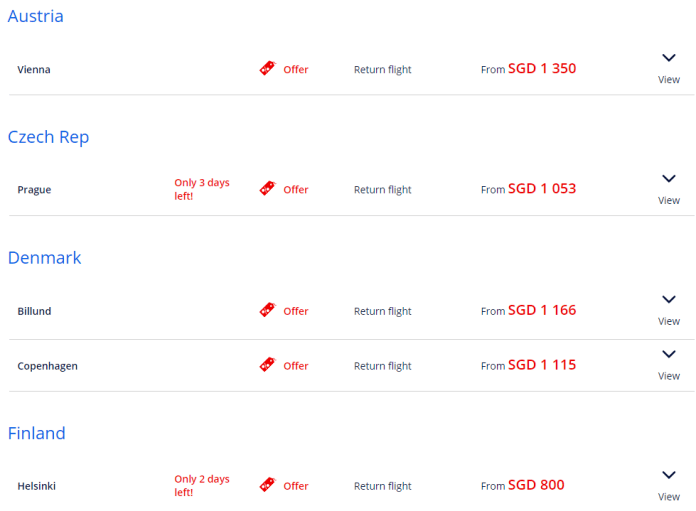Click the offer tag icon for Helsinki
Image resolution: width=696 pixels, height=511 pixels.
[267, 485]
